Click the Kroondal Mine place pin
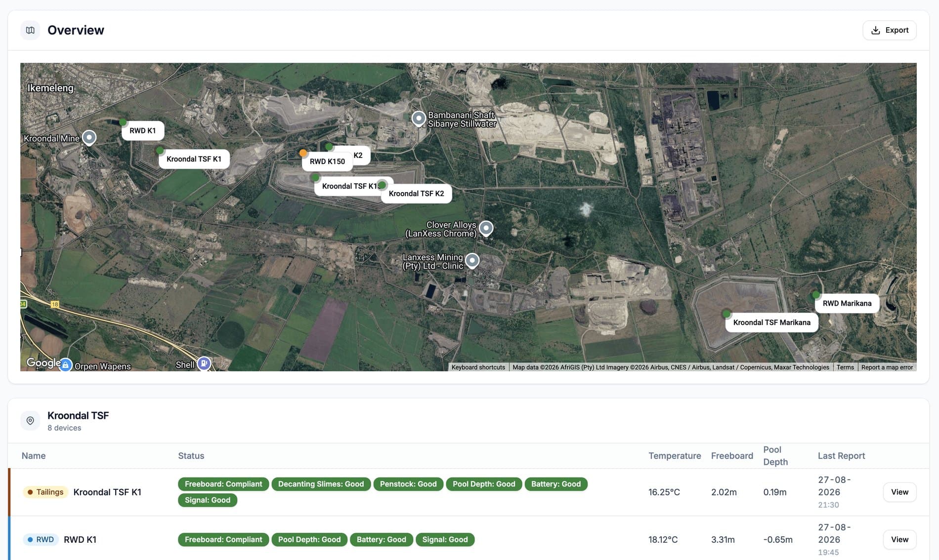 89,137
